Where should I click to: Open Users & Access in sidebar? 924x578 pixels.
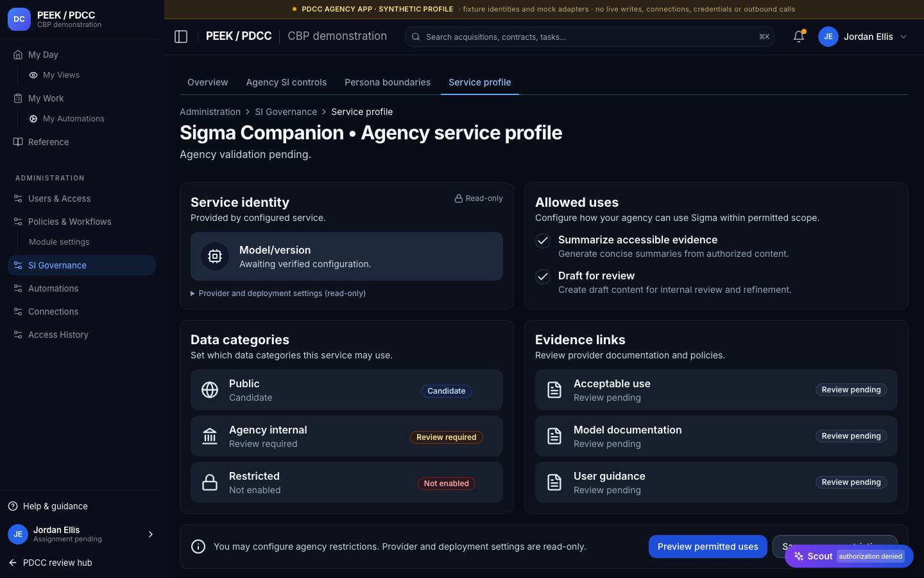click(x=81, y=198)
